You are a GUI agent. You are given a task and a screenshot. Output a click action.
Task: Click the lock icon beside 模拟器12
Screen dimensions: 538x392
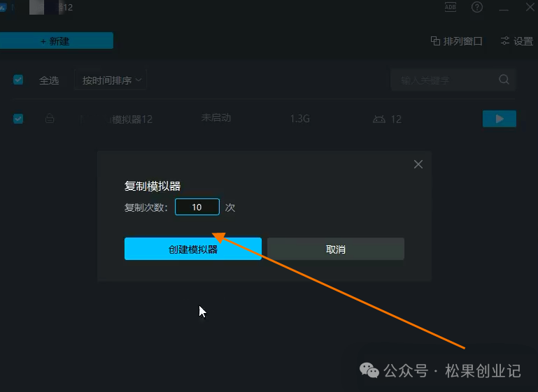point(50,119)
